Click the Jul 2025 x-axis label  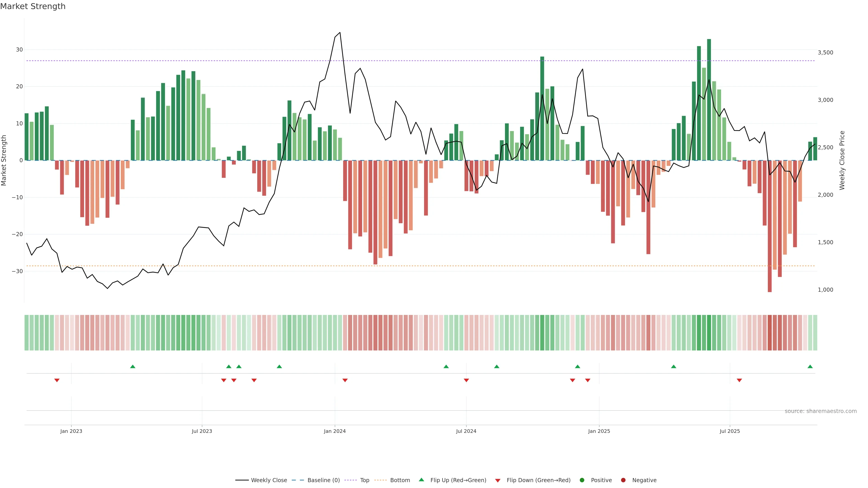(x=730, y=431)
